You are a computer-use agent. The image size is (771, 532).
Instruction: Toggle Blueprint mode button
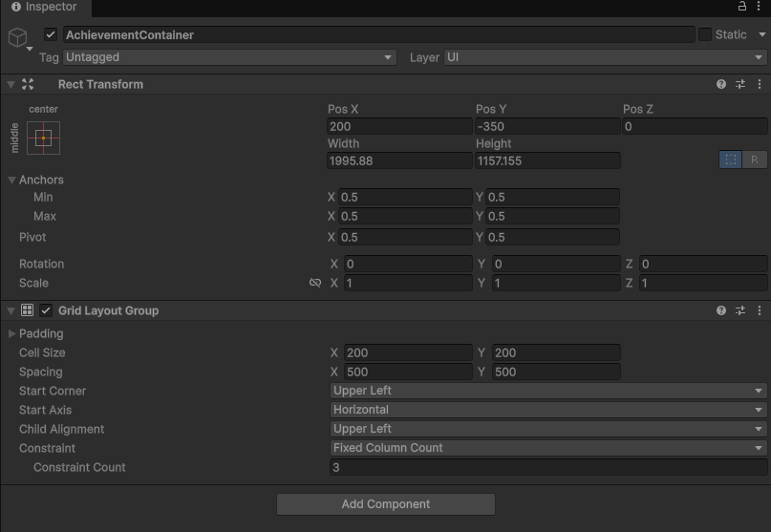[731, 160]
